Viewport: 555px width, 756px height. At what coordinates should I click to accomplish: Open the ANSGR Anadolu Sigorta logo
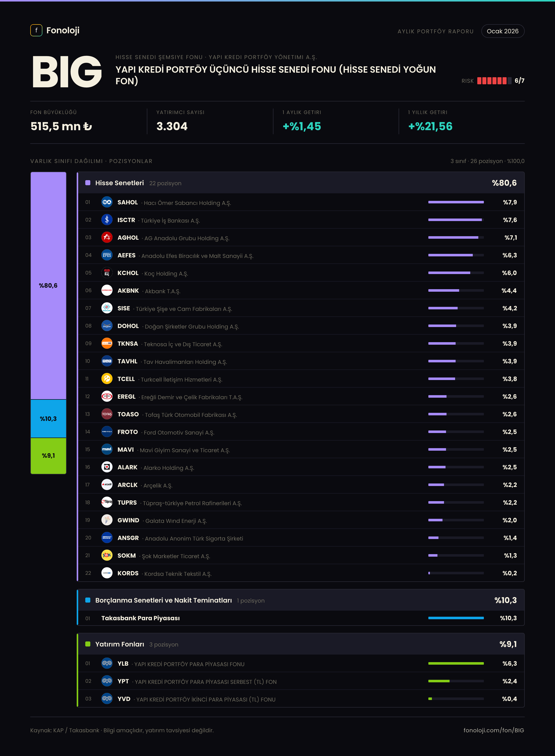[x=107, y=538]
